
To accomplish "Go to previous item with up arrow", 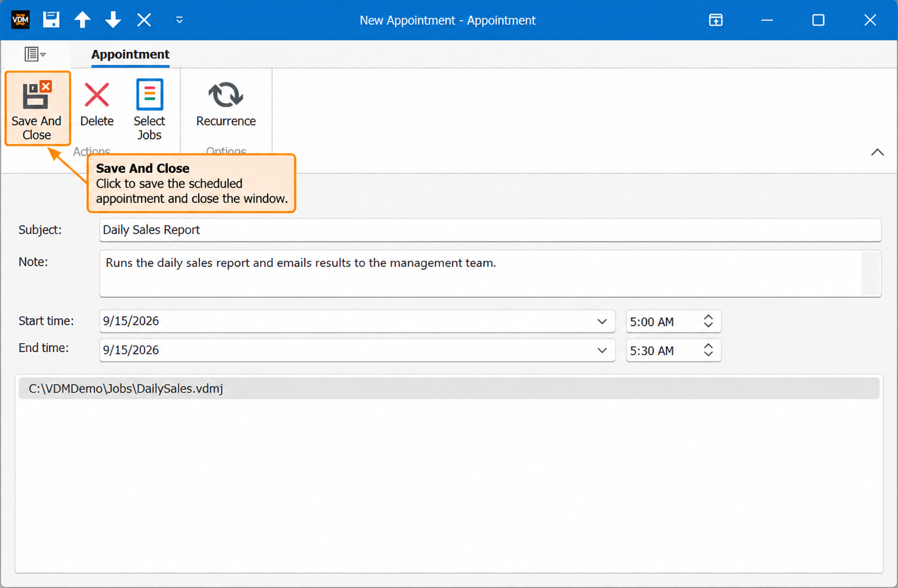I will 82,20.
